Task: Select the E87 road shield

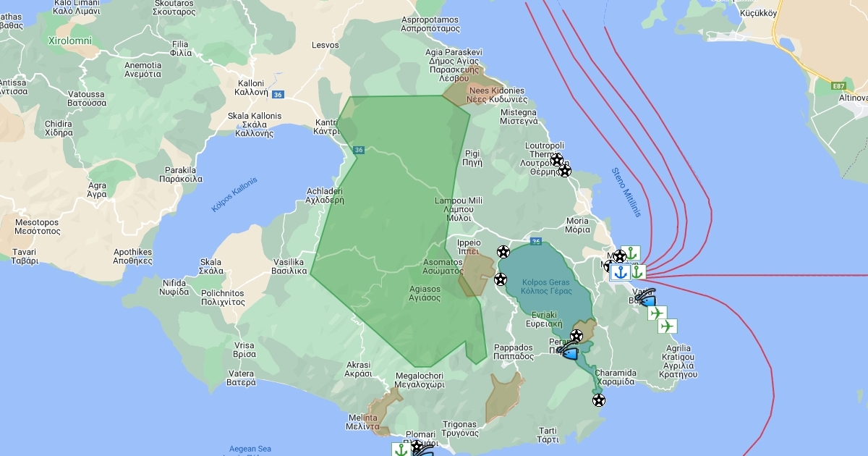Action: point(839,86)
